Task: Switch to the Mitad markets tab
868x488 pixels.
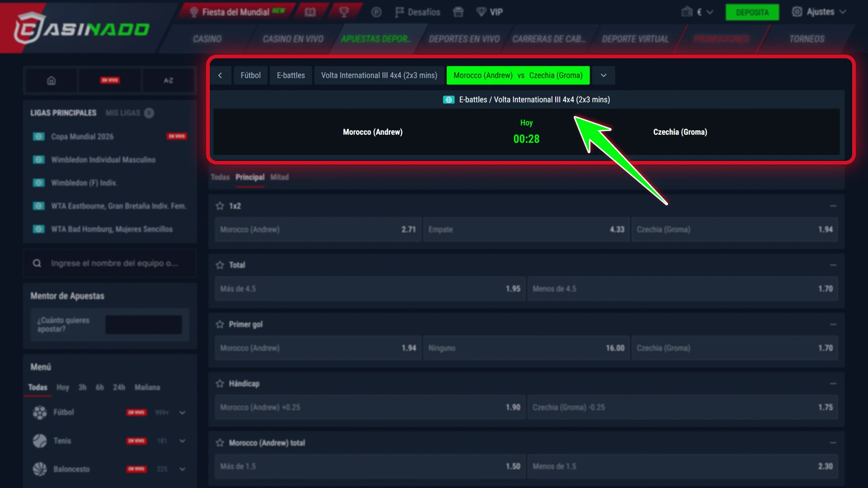Action: [x=279, y=177]
